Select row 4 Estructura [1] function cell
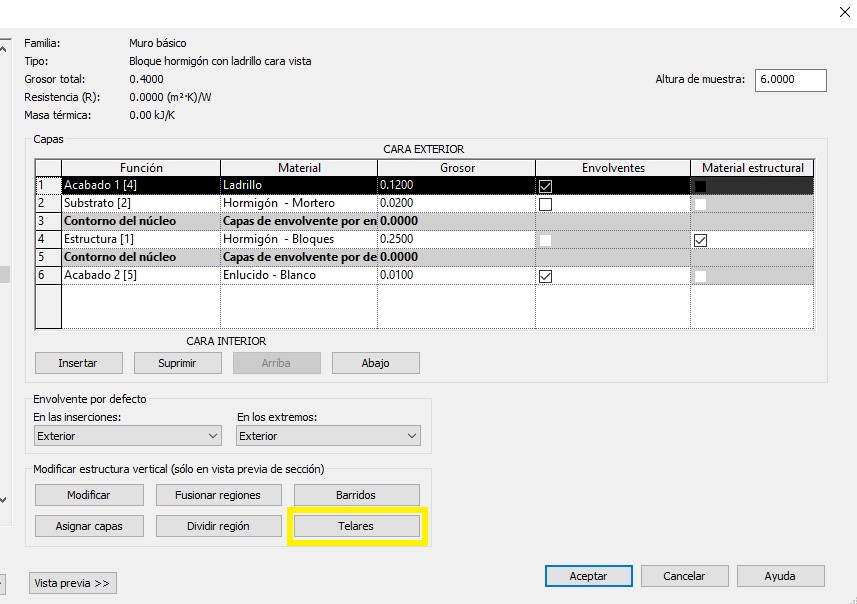This screenshot has width=857, height=604. click(x=140, y=240)
